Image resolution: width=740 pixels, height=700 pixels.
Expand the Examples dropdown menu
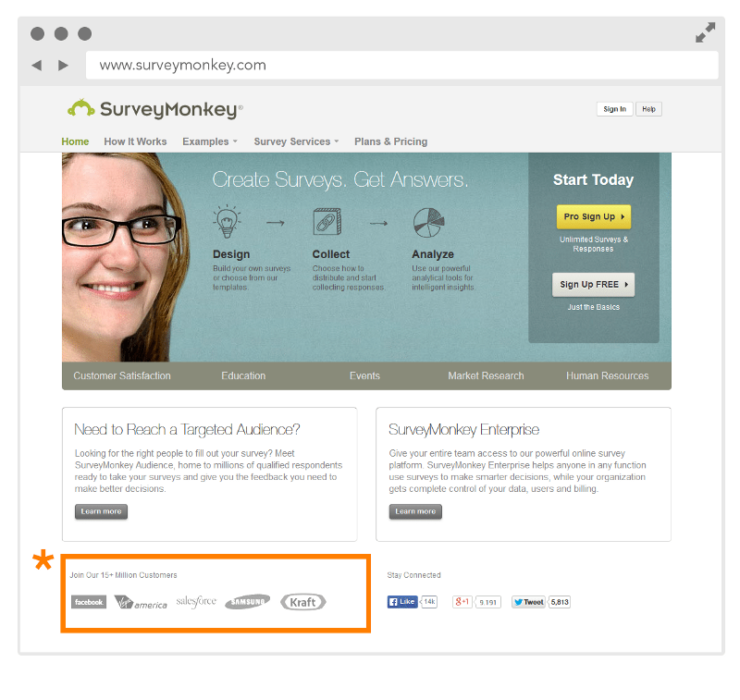(210, 141)
